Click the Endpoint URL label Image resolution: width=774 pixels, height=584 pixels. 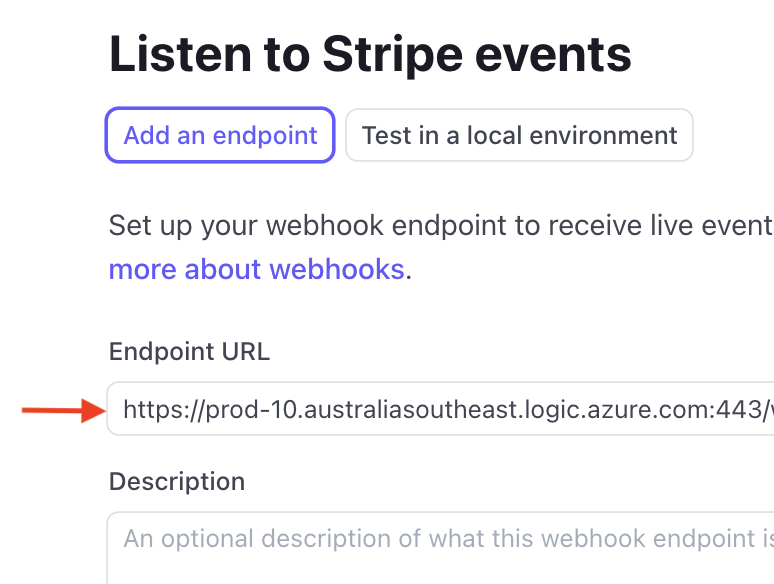(189, 351)
